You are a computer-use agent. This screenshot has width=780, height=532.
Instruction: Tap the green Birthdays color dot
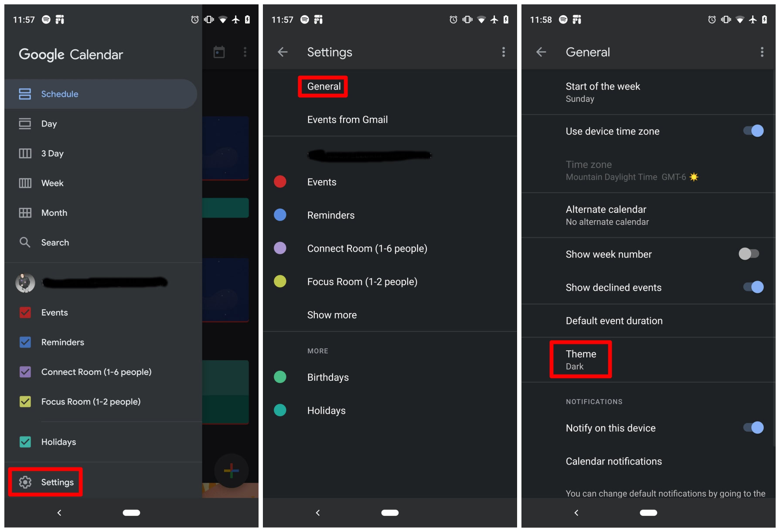point(280,377)
